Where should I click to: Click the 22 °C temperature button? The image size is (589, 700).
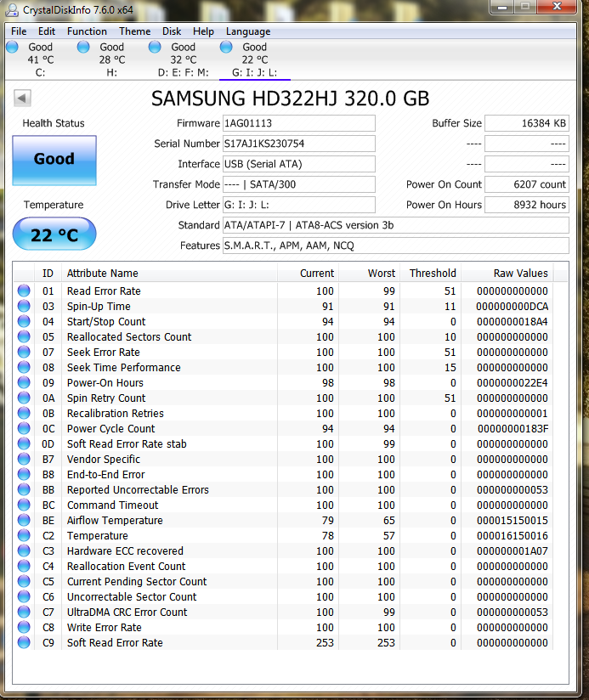(x=54, y=234)
